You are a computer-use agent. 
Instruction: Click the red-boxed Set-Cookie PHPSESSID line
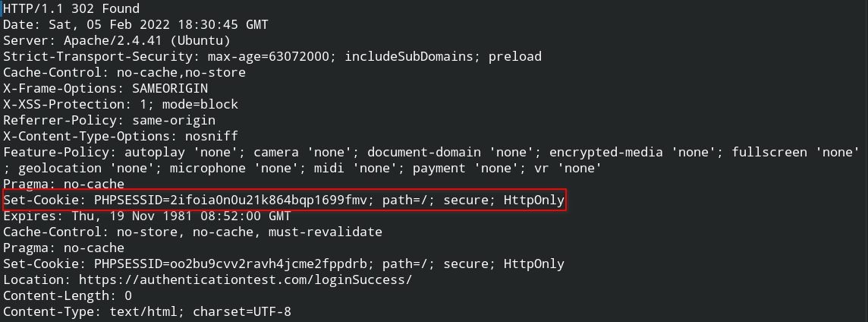click(284, 200)
